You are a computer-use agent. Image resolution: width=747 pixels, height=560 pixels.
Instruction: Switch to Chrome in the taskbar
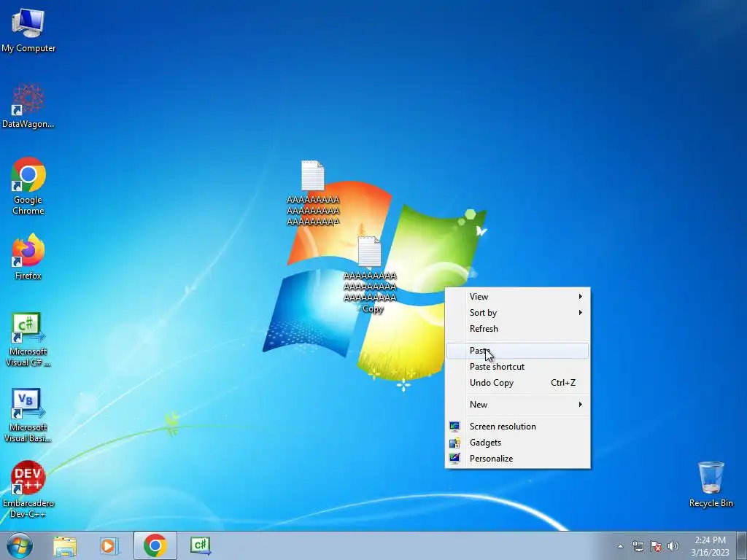(155, 545)
